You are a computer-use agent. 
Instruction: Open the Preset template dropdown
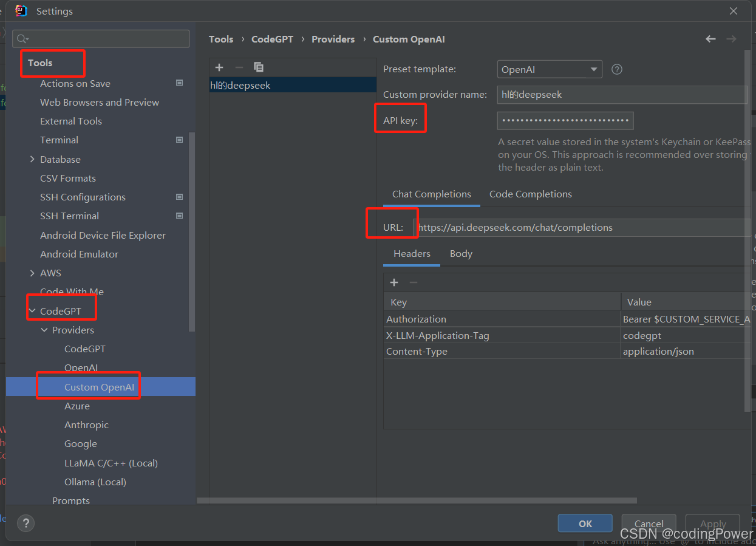pyautogui.click(x=550, y=69)
